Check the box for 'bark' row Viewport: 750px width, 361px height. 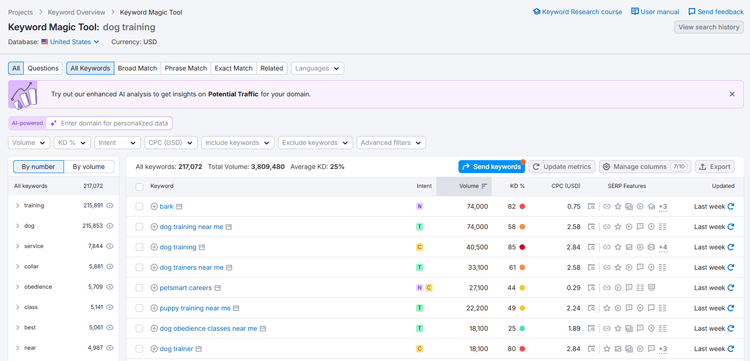coord(139,207)
